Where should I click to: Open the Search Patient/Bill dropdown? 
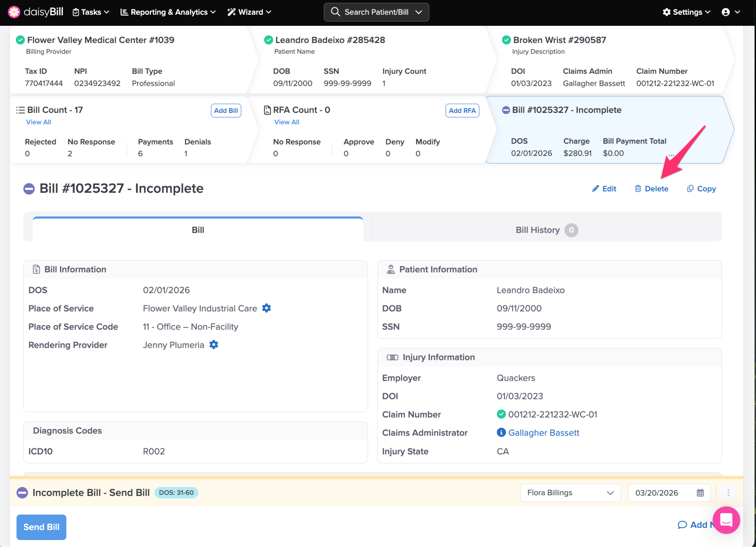(376, 12)
